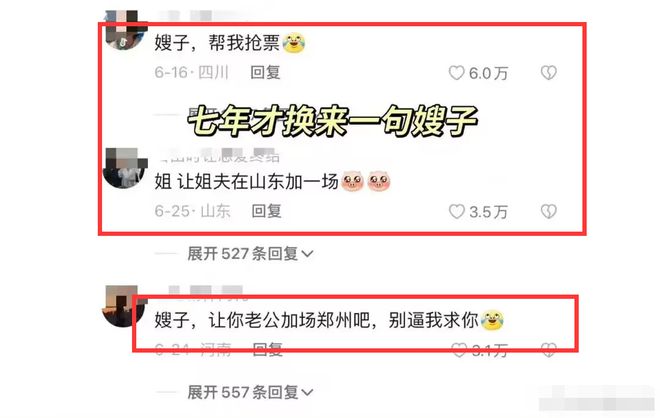Reply to the 6-16 四川 comment
This screenshot has height=418, width=660.
tap(265, 72)
